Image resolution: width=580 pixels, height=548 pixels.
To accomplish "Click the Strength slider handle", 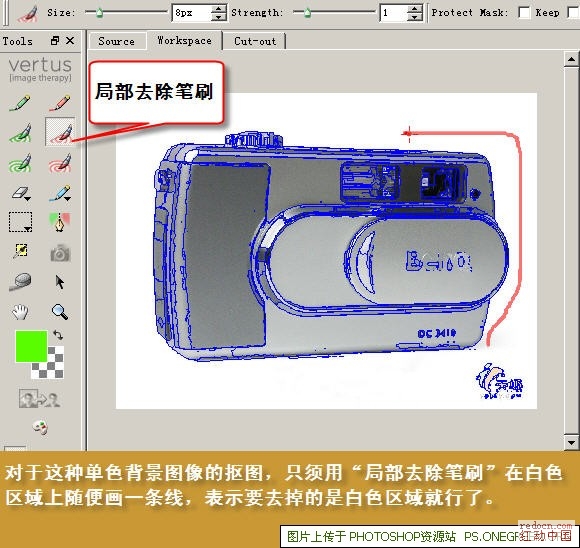I will 307,13.
